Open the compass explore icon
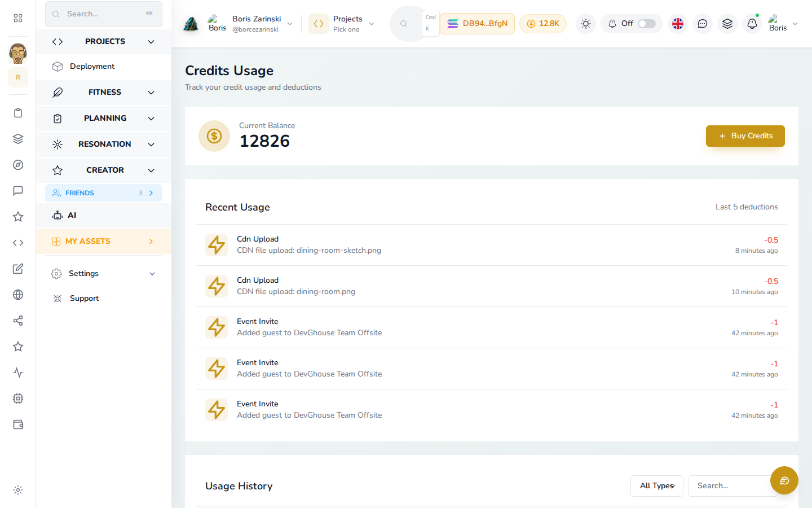The height and width of the screenshot is (508, 812). (18, 165)
